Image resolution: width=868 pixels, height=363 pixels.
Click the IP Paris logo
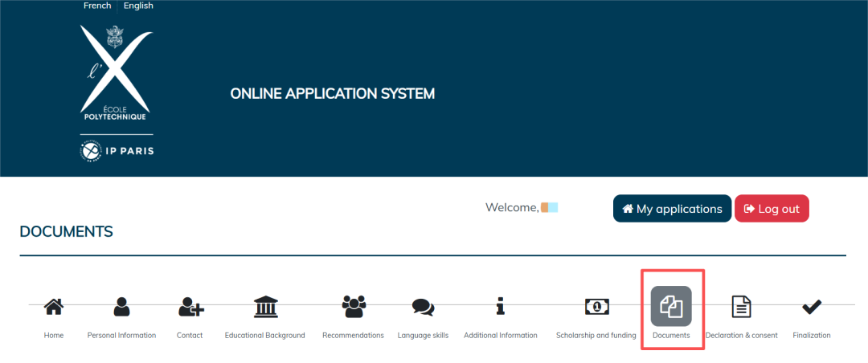click(x=117, y=151)
